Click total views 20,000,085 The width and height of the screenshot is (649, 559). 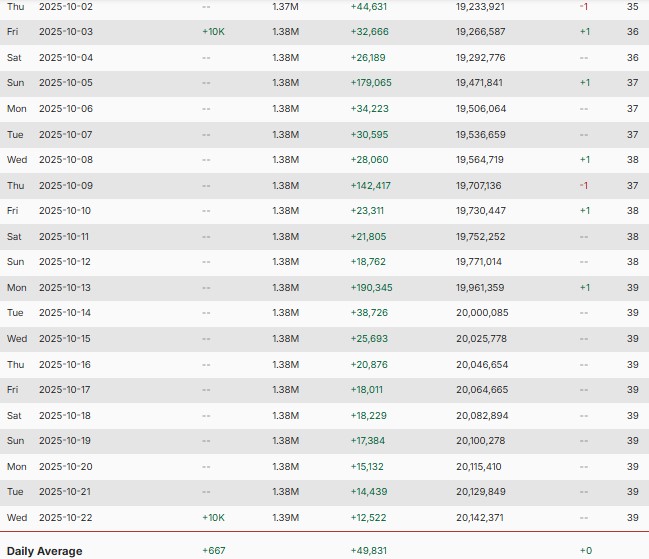[482, 313]
